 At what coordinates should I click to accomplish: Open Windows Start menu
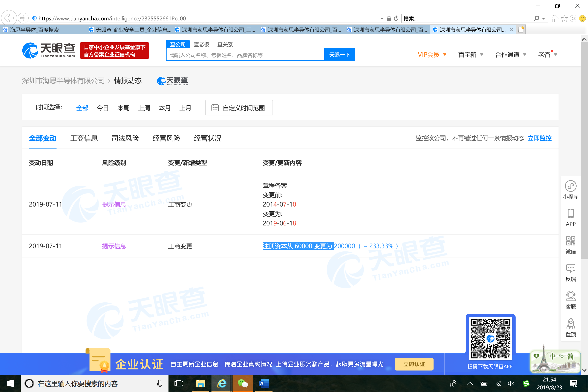coord(10,383)
